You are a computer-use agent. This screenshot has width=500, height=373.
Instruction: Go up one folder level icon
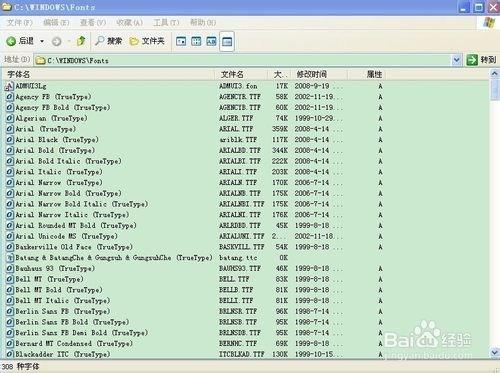(81, 41)
